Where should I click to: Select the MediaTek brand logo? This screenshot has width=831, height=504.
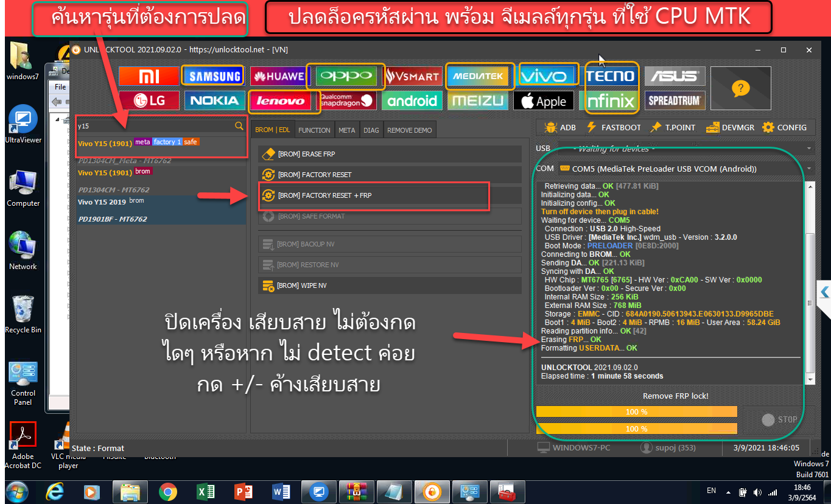[x=478, y=76]
